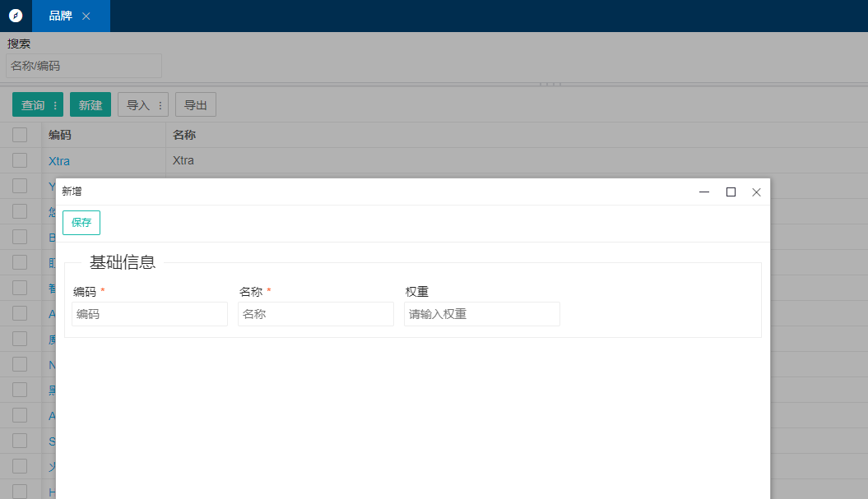Close the 品牌 tab

tap(86, 16)
